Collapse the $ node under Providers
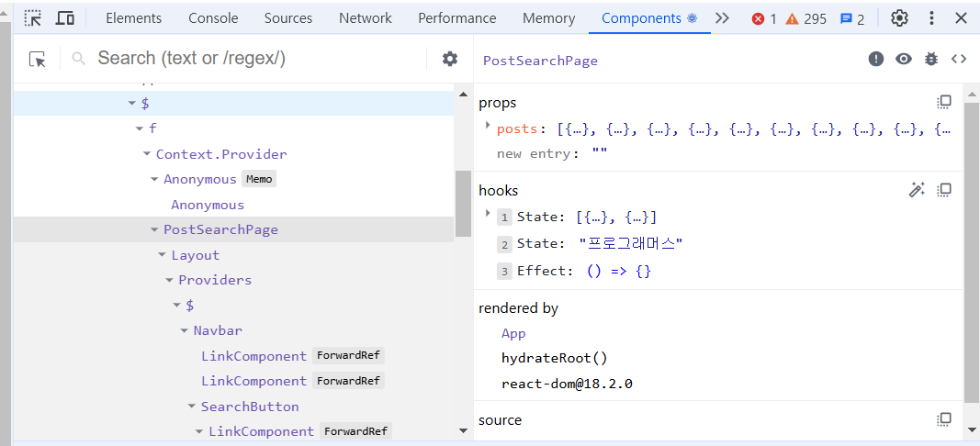Image resolution: width=980 pixels, height=446 pixels. click(x=177, y=306)
